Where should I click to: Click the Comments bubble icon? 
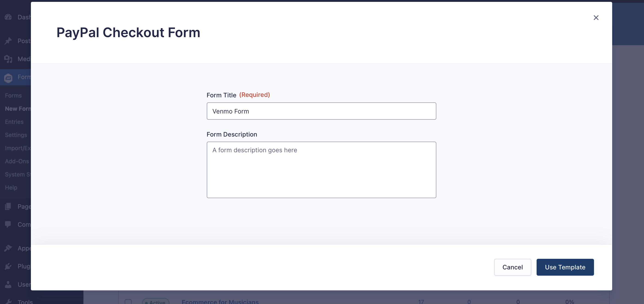click(x=8, y=224)
